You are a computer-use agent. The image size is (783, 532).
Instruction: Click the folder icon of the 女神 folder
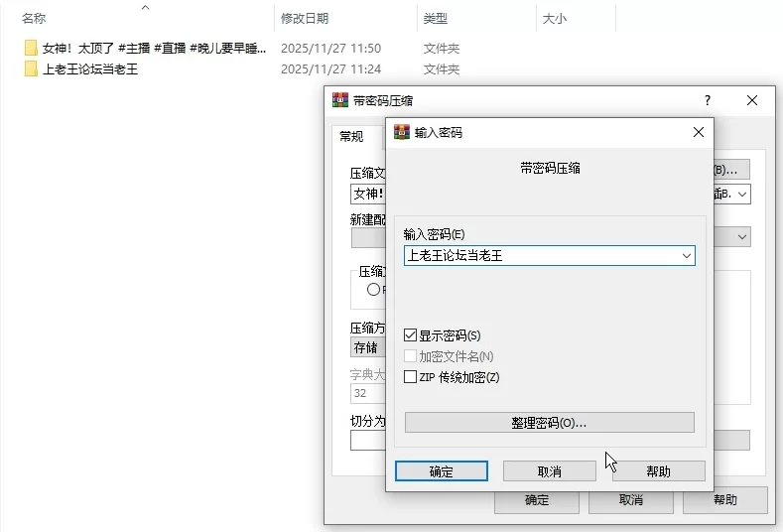[x=31, y=48]
